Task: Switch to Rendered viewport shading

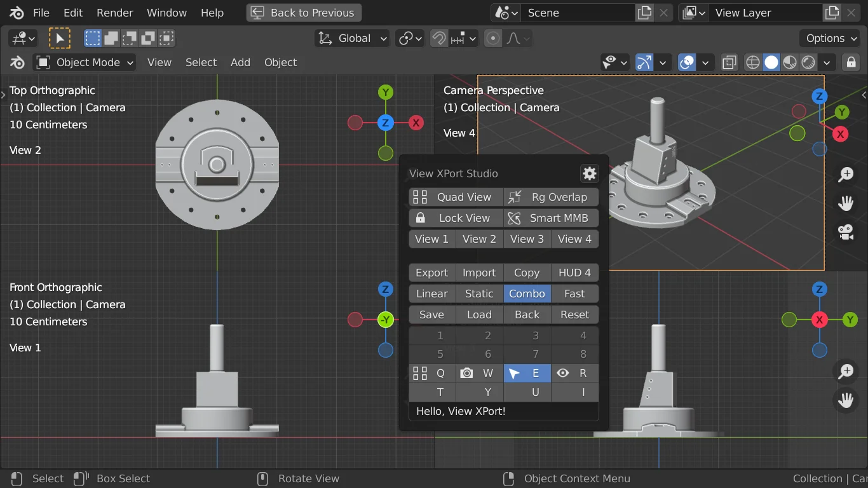Action: pyautogui.click(x=808, y=62)
